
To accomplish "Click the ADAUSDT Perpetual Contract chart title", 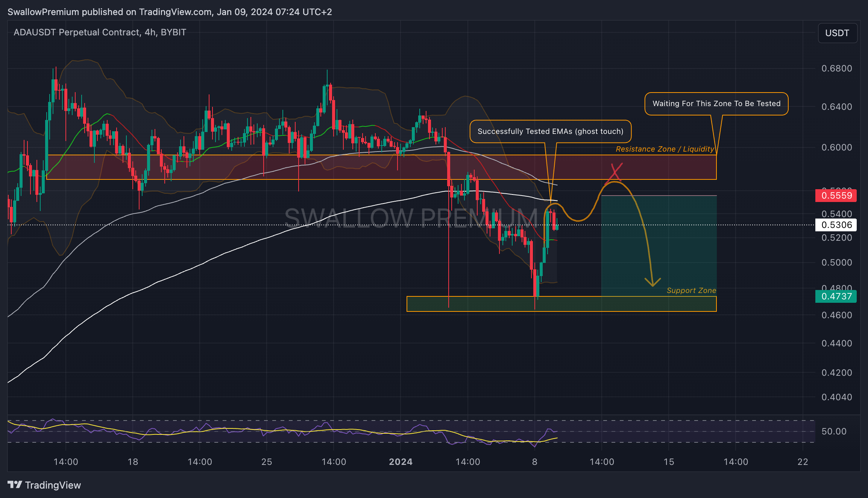I will click(100, 32).
